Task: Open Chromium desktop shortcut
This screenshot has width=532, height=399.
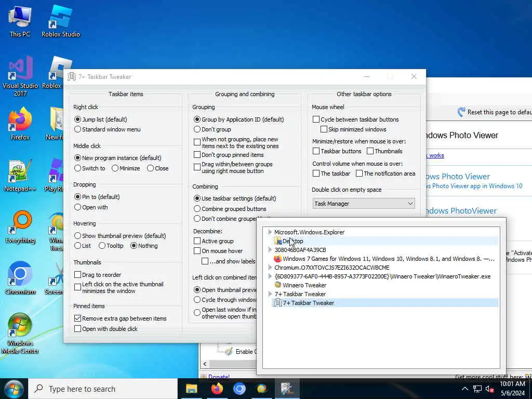Action: (x=20, y=278)
